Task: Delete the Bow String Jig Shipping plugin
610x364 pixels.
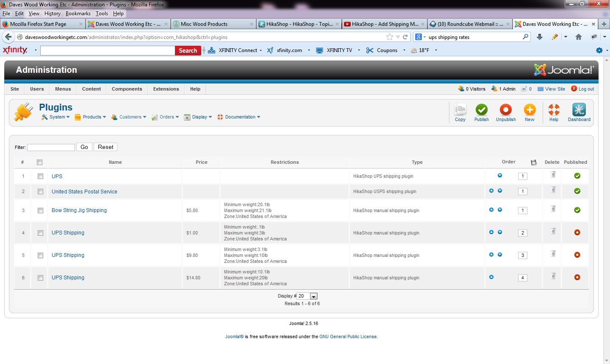Action: click(x=553, y=209)
